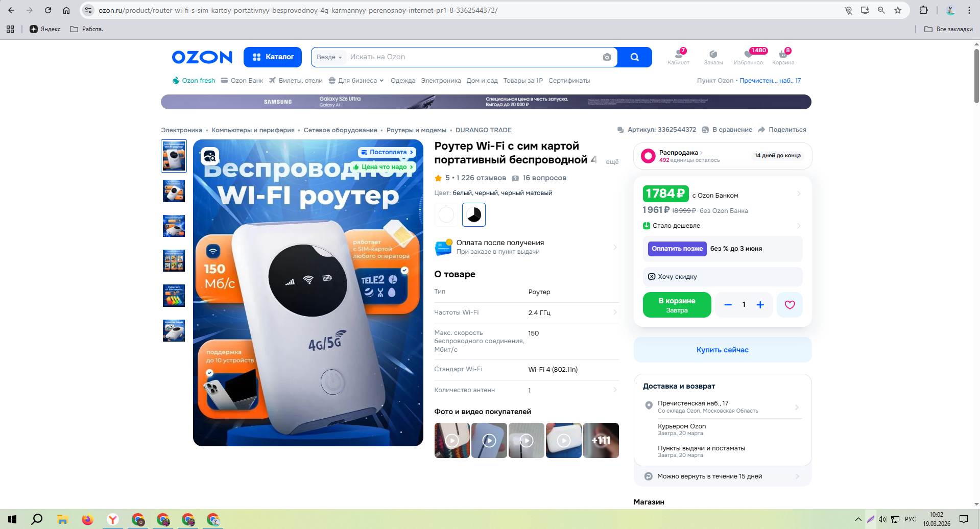
Task: Select the black color swatch
Action: pyautogui.click(x=474, y=214)
